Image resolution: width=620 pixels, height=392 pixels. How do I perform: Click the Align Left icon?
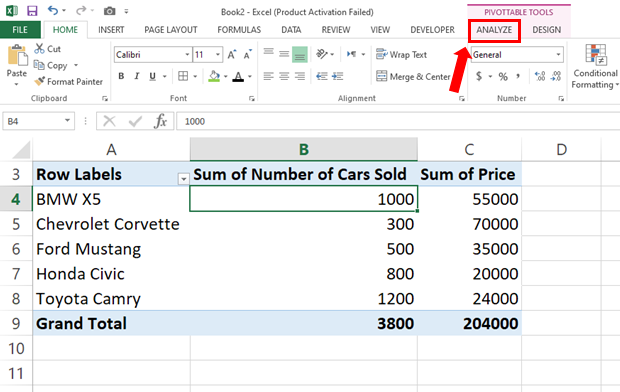coord(268,76)
